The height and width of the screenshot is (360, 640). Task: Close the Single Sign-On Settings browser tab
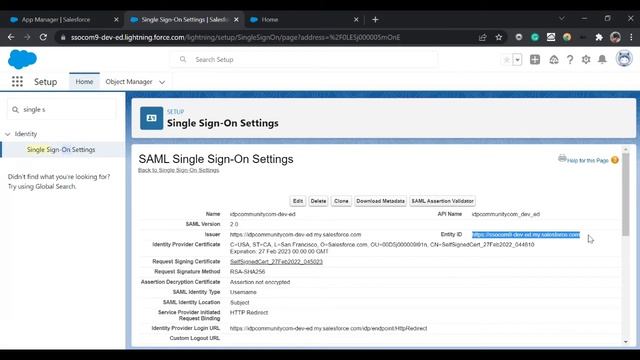coord(236,20)
